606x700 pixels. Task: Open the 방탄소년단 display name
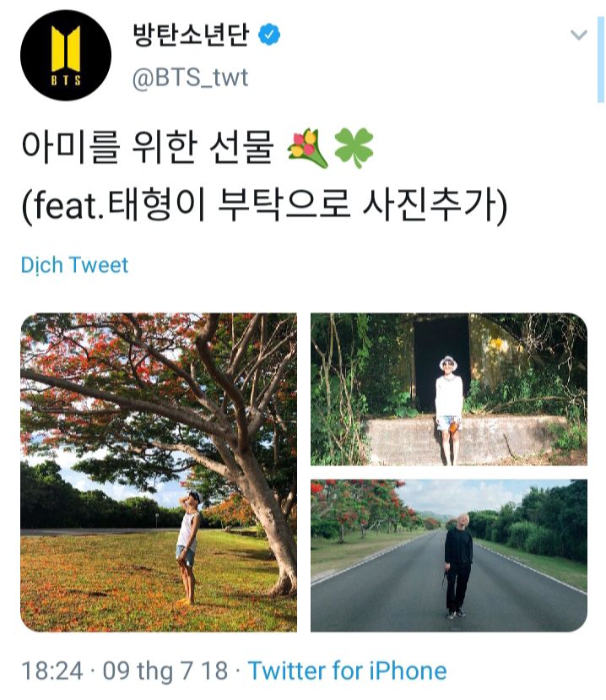point(191,35)
